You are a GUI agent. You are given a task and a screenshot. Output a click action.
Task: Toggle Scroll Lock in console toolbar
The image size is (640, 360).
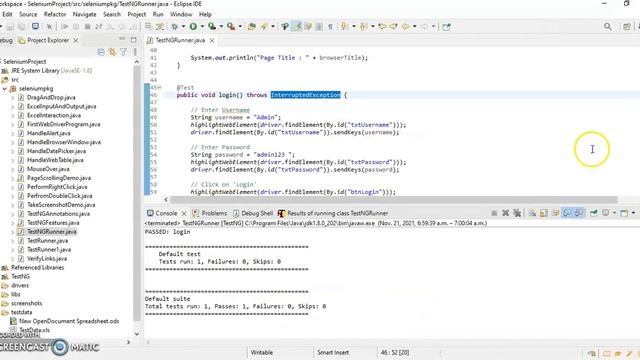click(x=544, y=213)
